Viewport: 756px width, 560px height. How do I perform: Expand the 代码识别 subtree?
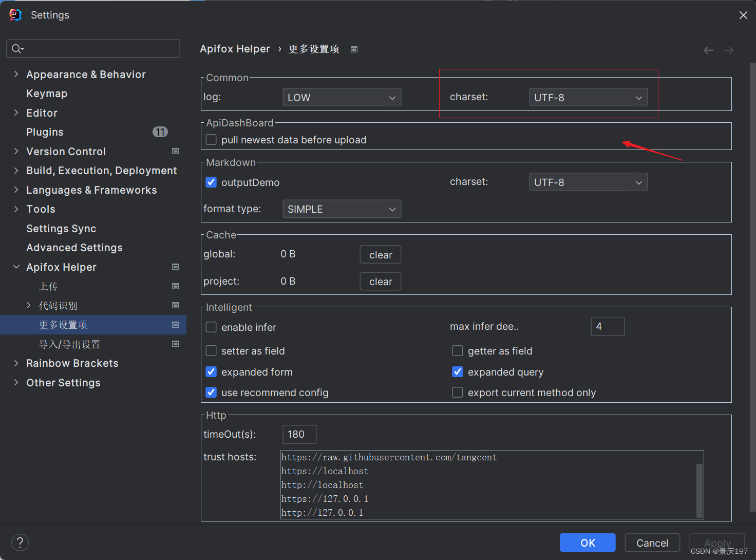tap(29, 305)
